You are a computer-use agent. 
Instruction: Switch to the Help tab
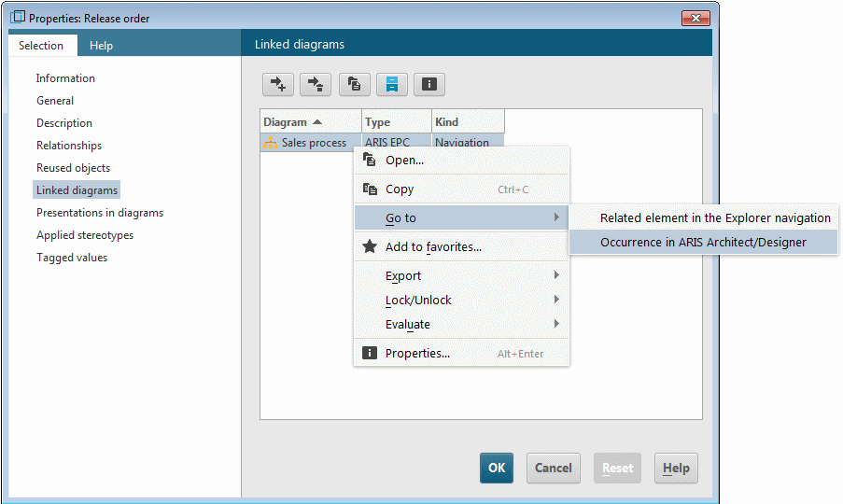101,46
